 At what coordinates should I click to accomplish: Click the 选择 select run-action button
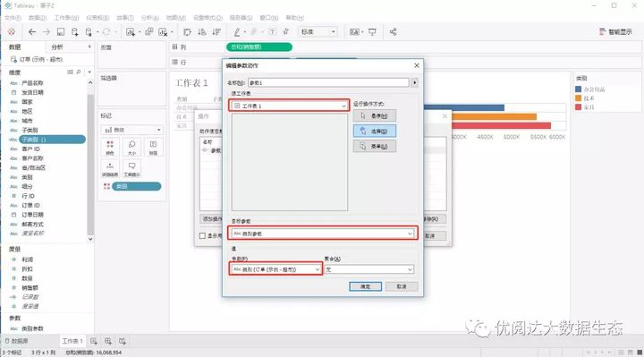[375, 131]
